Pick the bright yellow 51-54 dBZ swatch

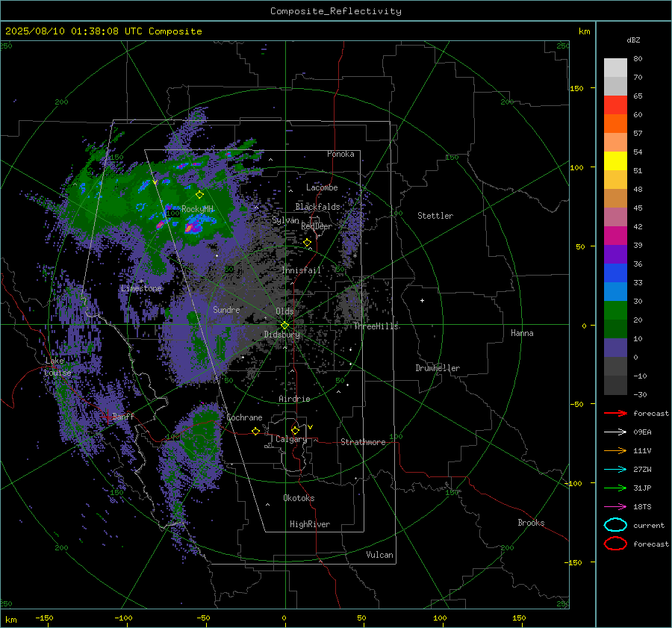point(615,161)
